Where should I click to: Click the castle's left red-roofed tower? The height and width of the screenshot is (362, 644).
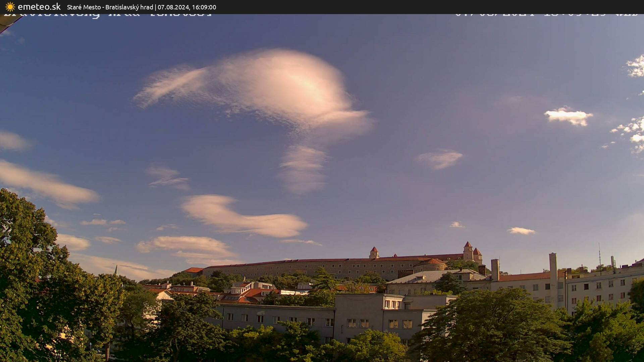point(374,253)
